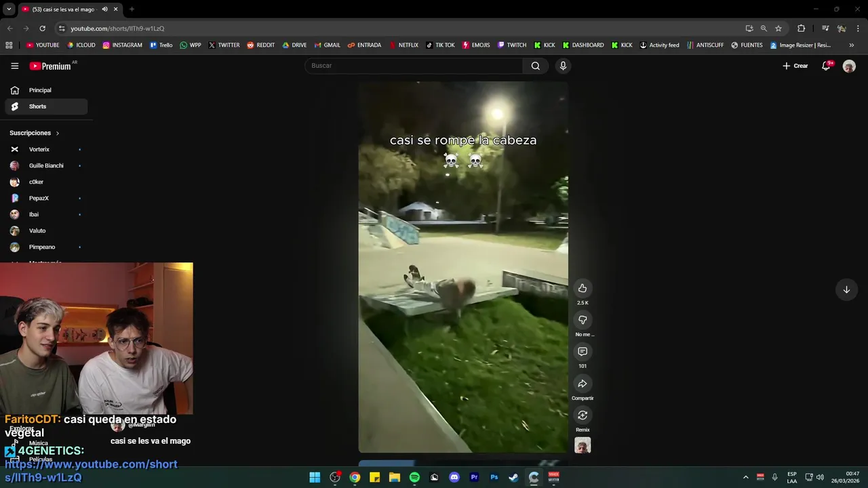Open volume control in system tray
This screenshot has width=868, height=488.
pos(820,477)
